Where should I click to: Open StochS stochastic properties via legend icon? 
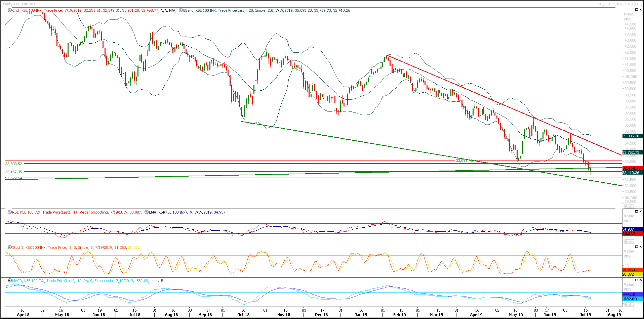point(9,247)
